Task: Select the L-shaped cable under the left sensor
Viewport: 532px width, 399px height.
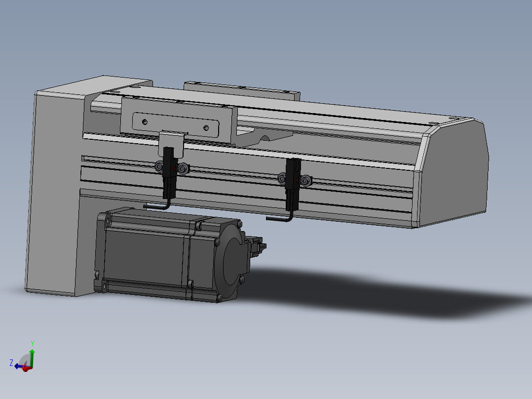Action: coord(157,204)
